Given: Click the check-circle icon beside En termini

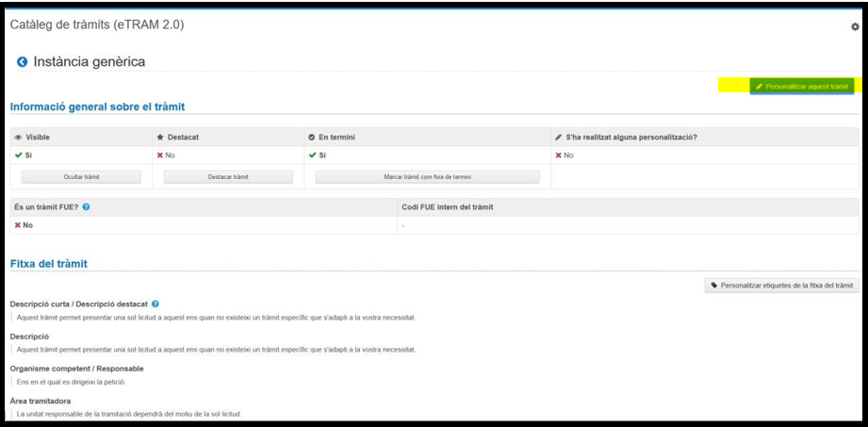Looking at the screenshot, I should click(312, 138).
